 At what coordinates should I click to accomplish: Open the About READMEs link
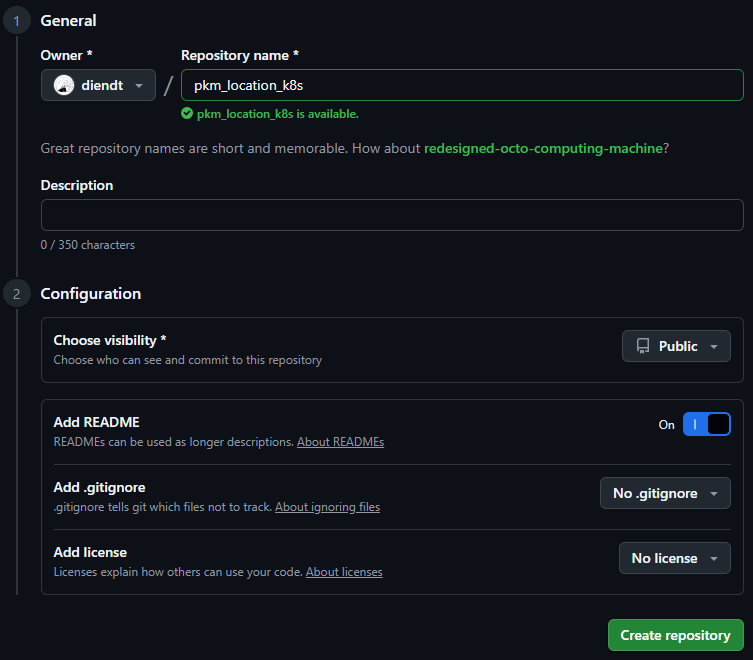click(x=340, y=442)
